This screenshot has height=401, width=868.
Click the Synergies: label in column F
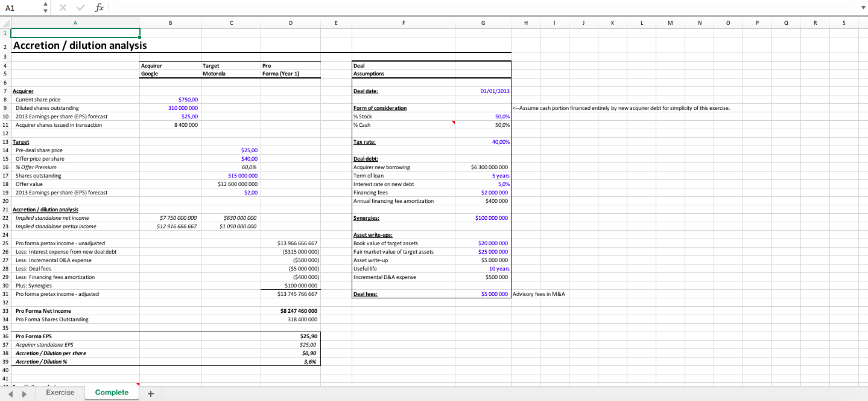(x=366, y=217)
